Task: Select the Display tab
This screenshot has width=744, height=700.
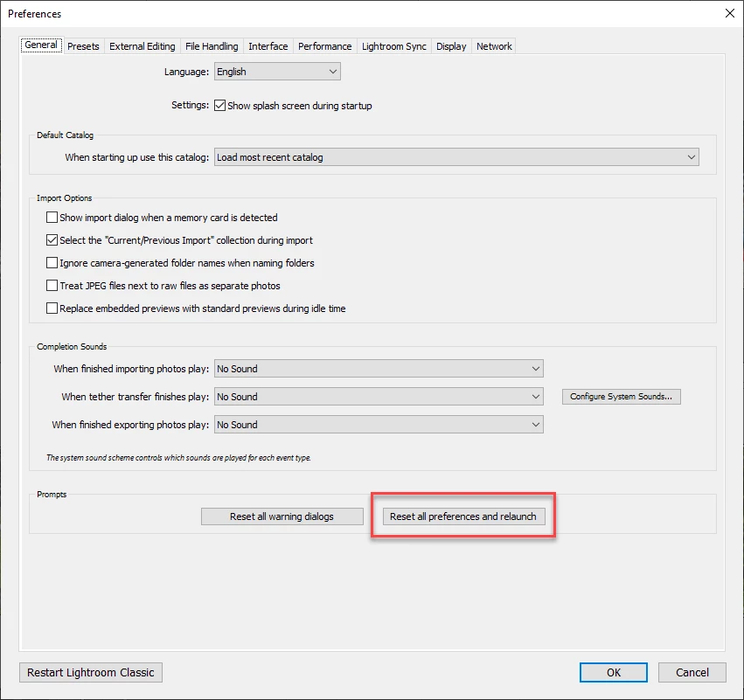Action: (451, 46)
